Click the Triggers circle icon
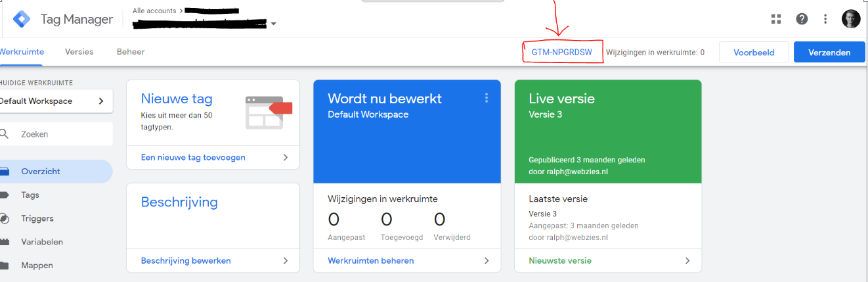Image resolution: width=868 pixels, height=282 pixels. 4,218
